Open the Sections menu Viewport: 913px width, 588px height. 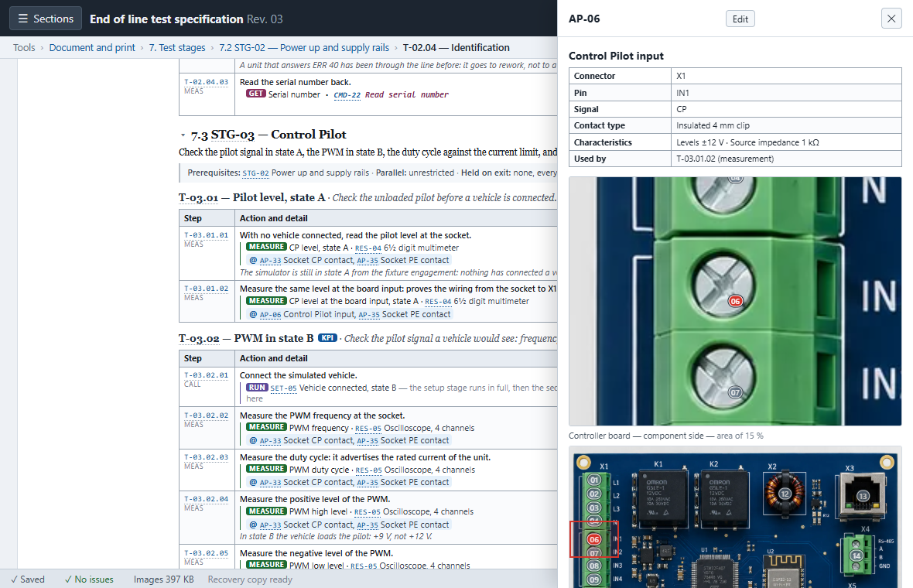pyautogui.click(x=46, y=19)
